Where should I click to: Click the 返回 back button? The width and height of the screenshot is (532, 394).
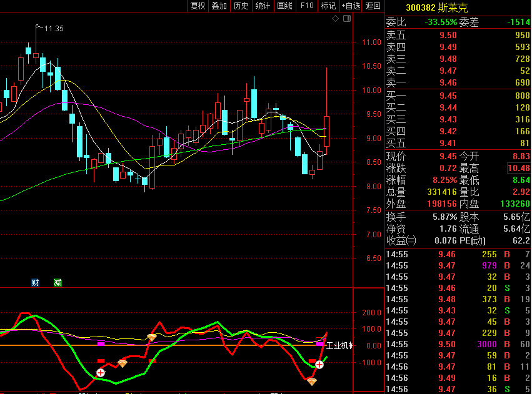pos(373,6)
